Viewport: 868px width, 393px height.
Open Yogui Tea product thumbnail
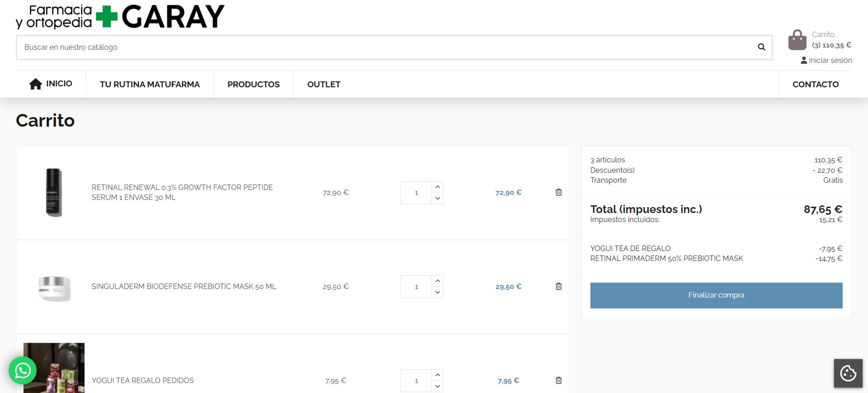tap(54, 368)
